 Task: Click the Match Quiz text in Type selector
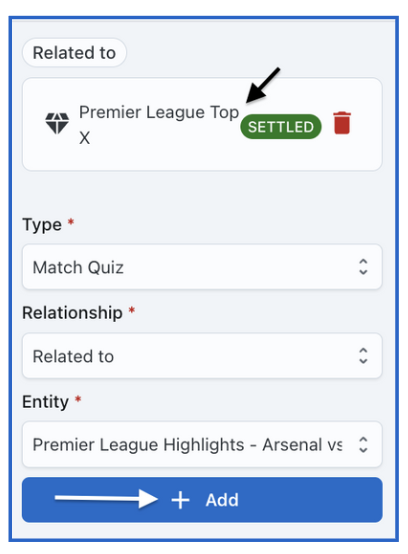tap(78, 267)
